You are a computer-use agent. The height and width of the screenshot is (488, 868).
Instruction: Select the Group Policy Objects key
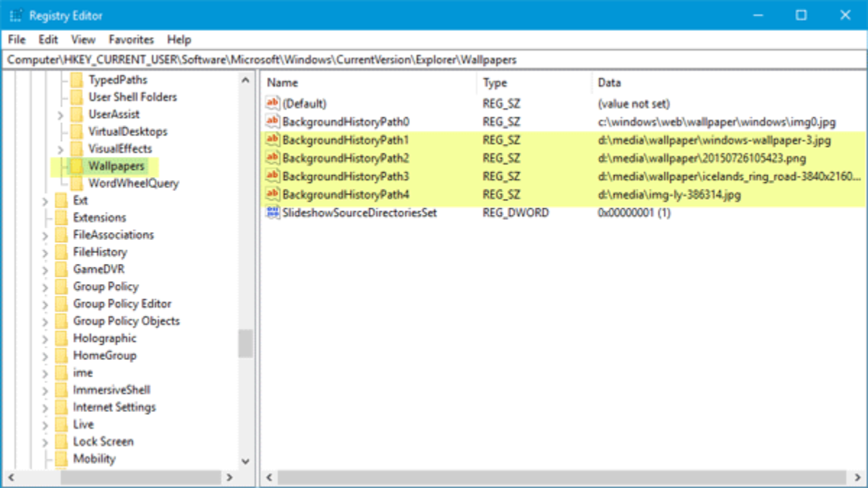[x=126, y=321]
